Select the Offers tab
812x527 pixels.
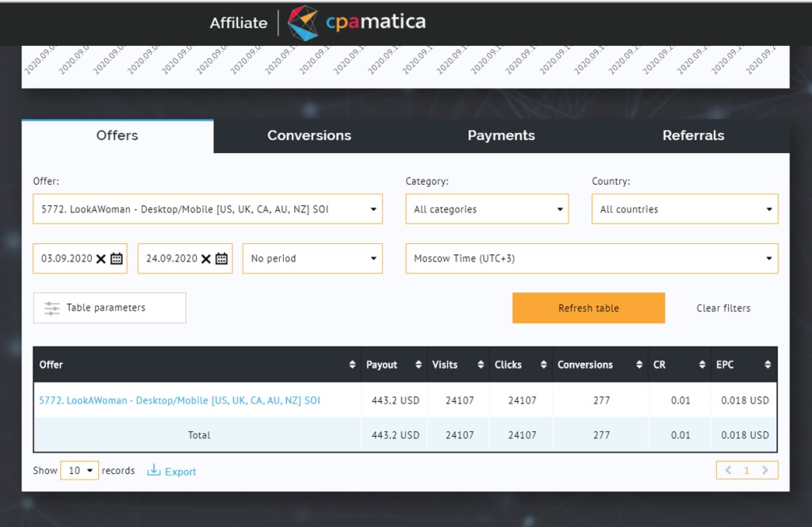coord(117,136)
